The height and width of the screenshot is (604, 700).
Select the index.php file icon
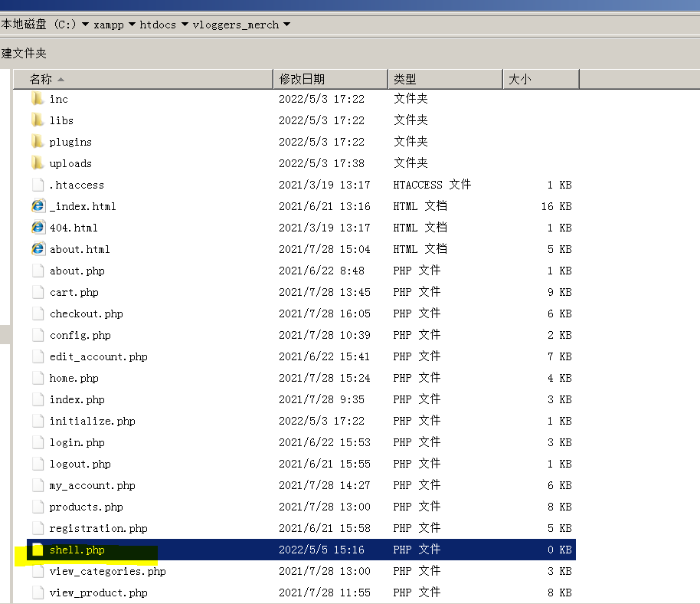point(38,399)
